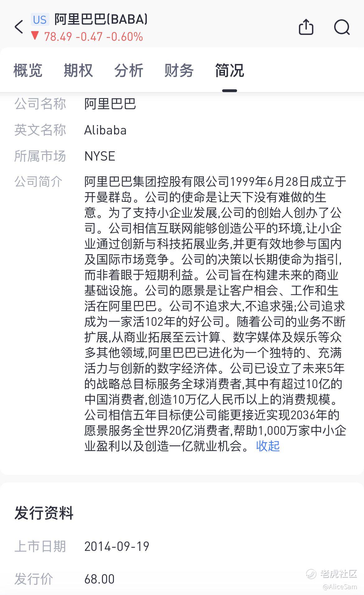The height and width of the screenshot is (595, 364).
Task: Tap the company name value 阿里巴巴
Action: [x=110, y=104]
